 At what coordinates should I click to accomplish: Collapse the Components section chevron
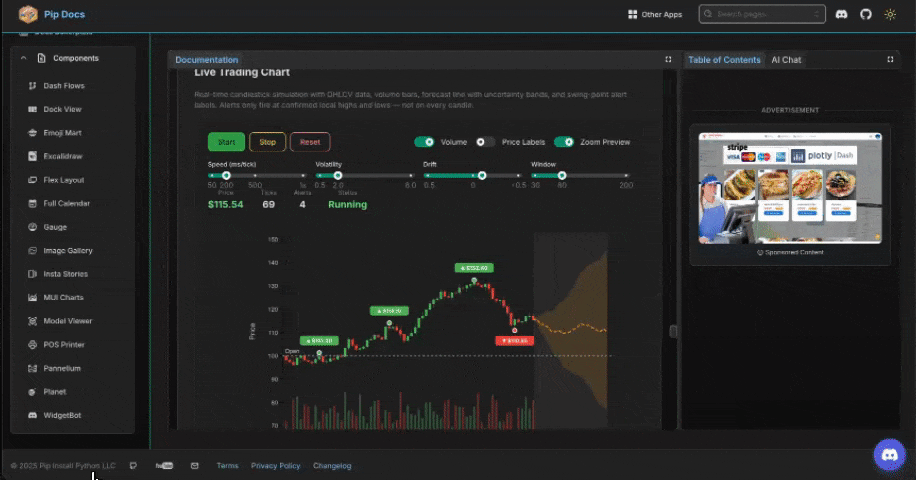(x=23, y=58)
